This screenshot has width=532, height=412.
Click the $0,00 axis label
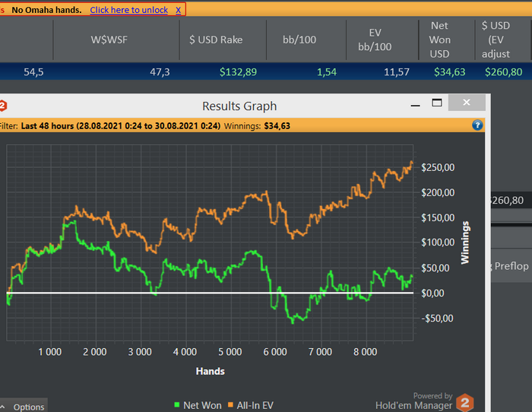(432, 293)
